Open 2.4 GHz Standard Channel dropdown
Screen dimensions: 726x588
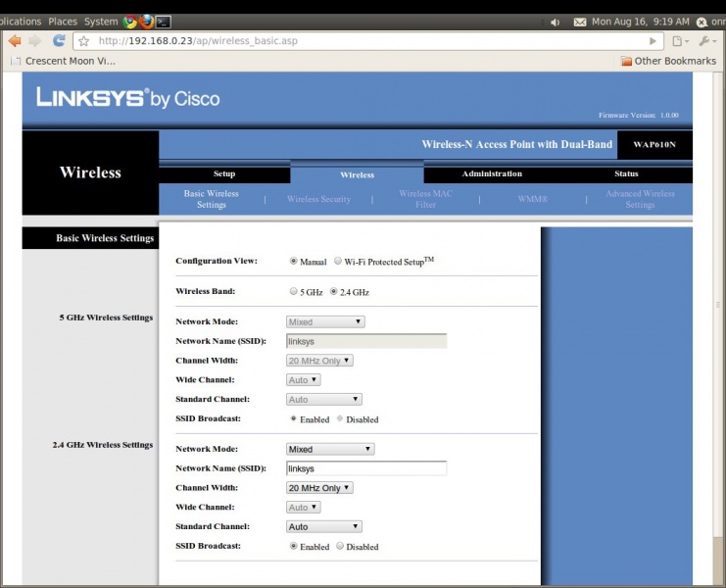(324, 527)
